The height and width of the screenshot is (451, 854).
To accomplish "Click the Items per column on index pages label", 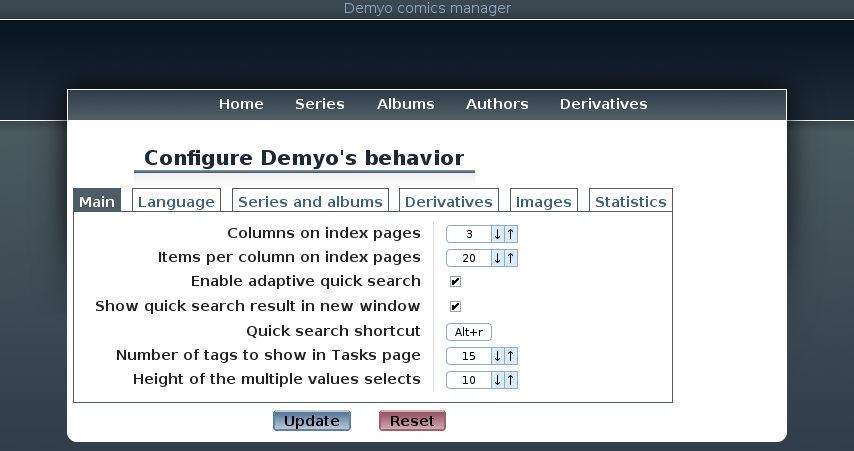I will [x=289, y=257].
